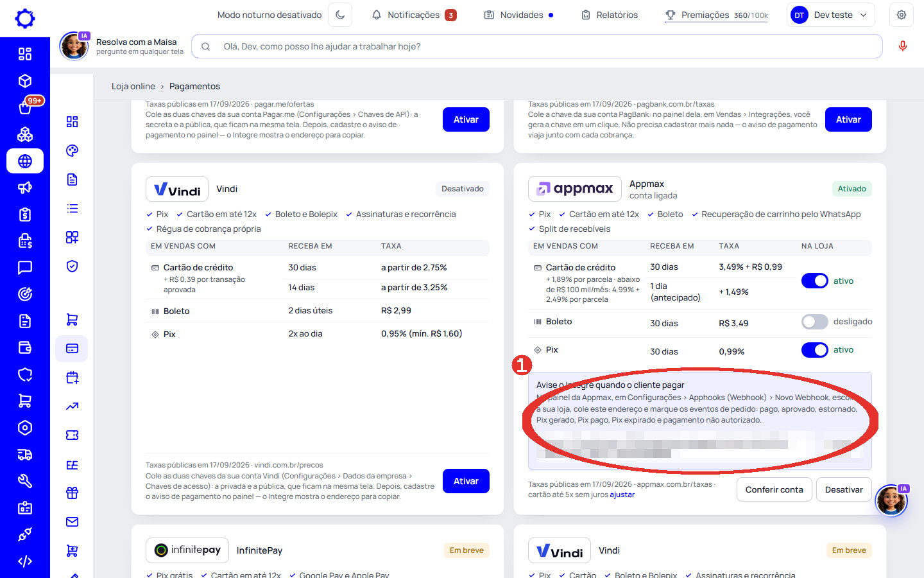
Task: Turn off Appmax Cartão de crédito switch
Action: pyautogui.click(x=815, y=281)
